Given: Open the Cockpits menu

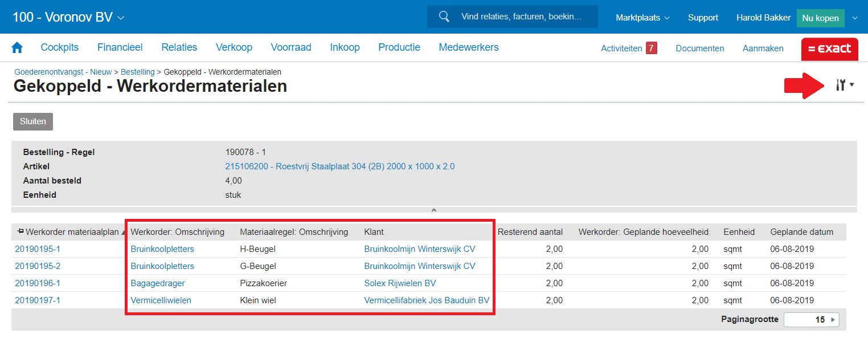Looking at the screenshot, I should (x=60, y=47).
